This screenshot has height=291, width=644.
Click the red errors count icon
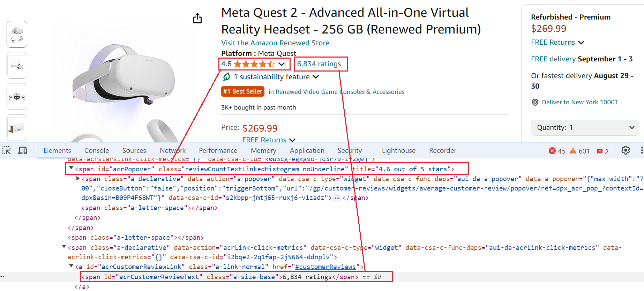click(552, 151)
